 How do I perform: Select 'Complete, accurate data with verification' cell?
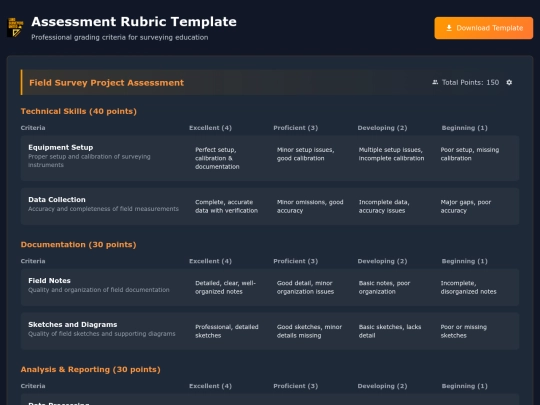pos(226,206)
